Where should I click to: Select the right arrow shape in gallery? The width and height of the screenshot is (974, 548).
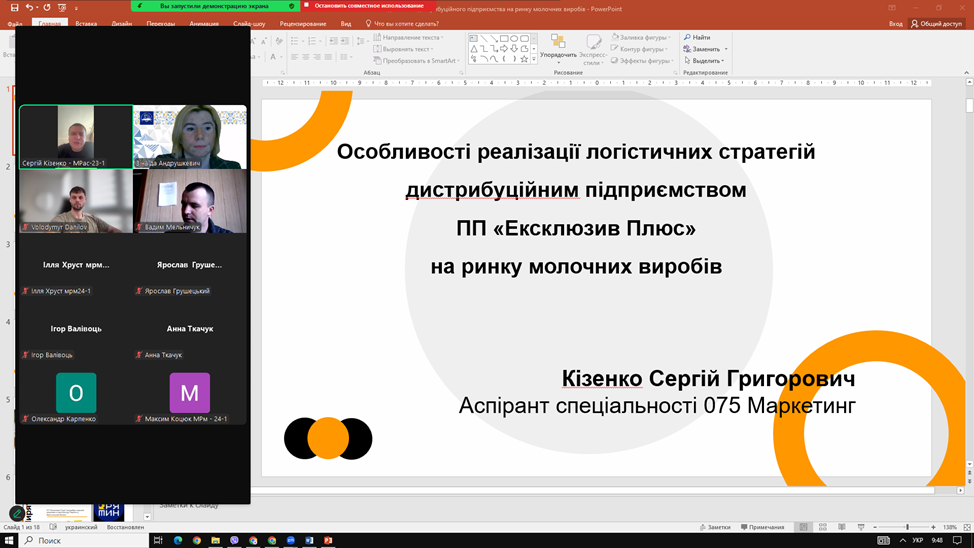point(504,48)
